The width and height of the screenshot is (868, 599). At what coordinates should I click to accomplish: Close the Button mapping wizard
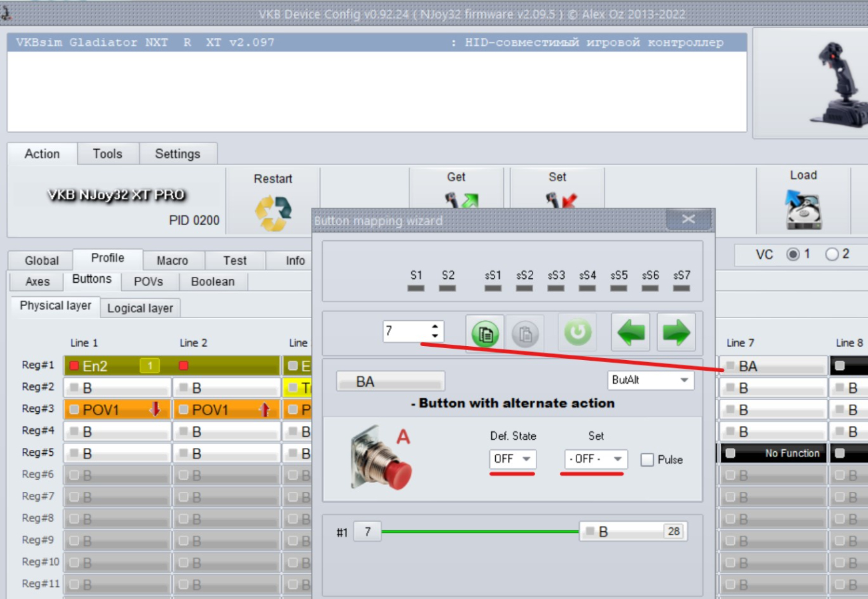(688, 219)
